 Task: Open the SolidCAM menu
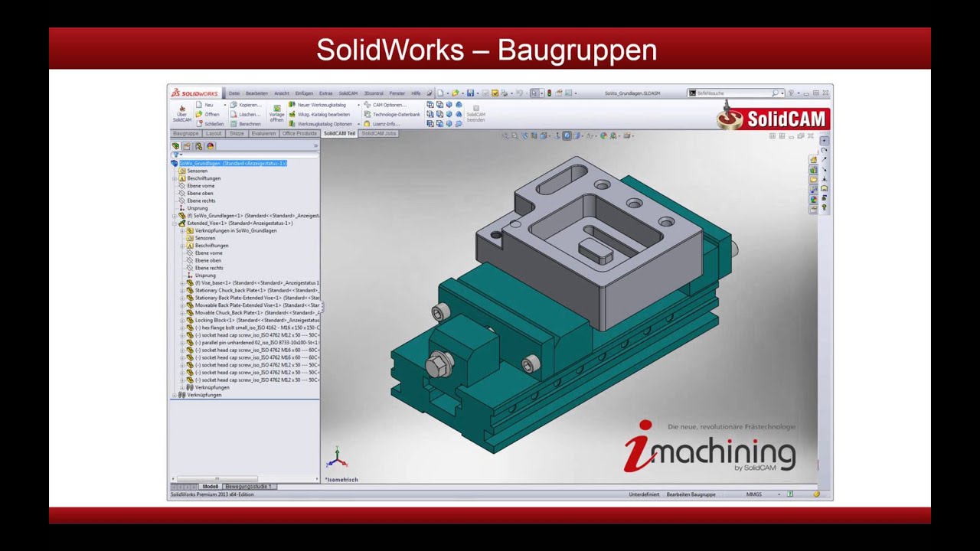coord(348,93)
